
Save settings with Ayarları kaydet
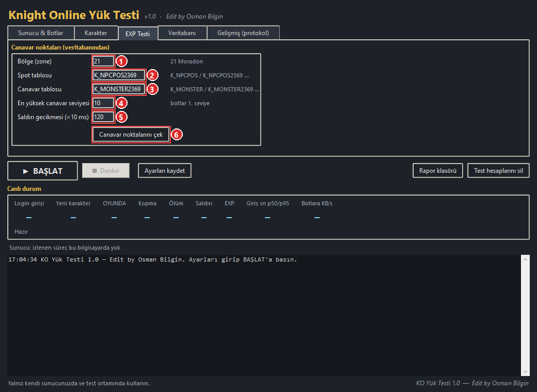(165, 170)
